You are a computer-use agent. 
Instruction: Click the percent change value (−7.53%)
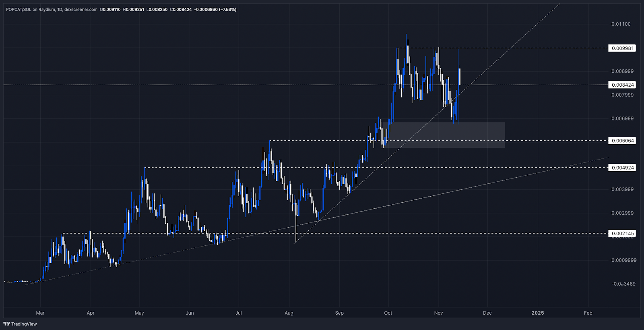pyautogui.click(x=227, y=9)
